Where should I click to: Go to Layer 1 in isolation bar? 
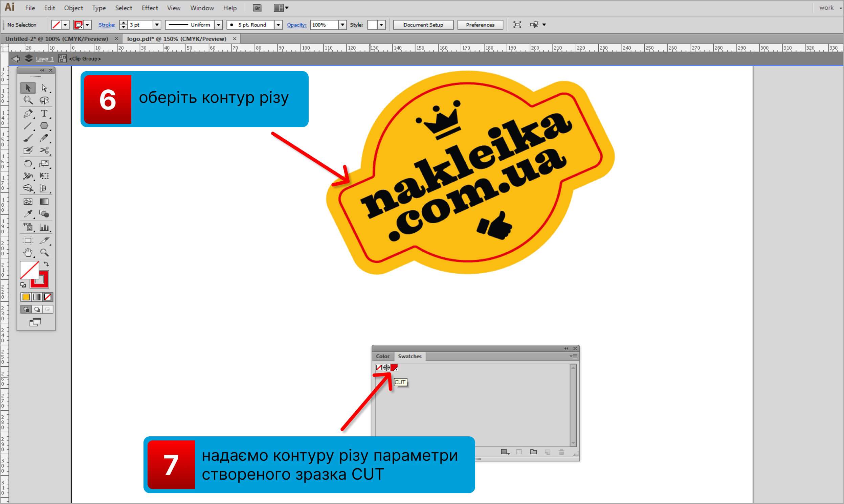coord(45,59)
